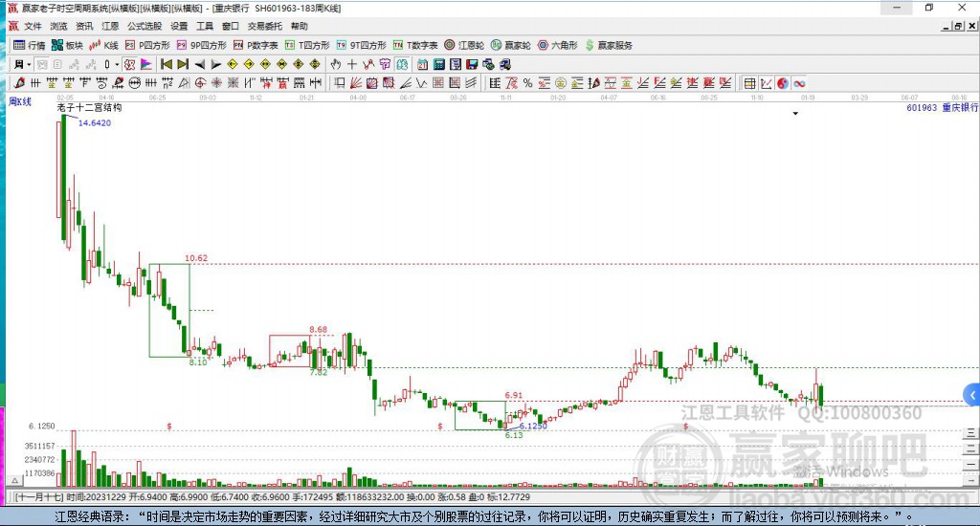Select the hand pan tool
The height and width of the screenshot is (526, 980).
[336, 64]
